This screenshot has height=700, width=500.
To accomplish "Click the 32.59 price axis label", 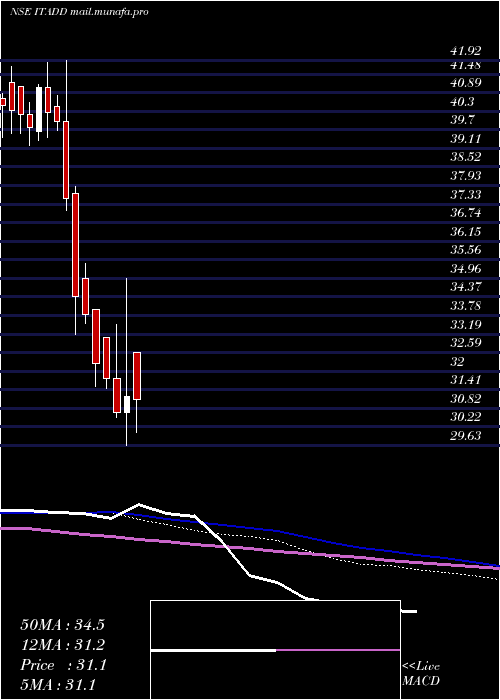I will [x=466, y=342].
